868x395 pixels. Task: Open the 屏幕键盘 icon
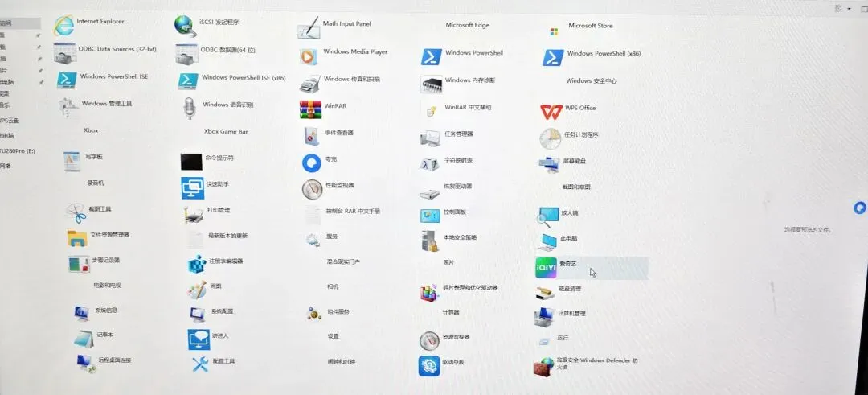(549, 165)
